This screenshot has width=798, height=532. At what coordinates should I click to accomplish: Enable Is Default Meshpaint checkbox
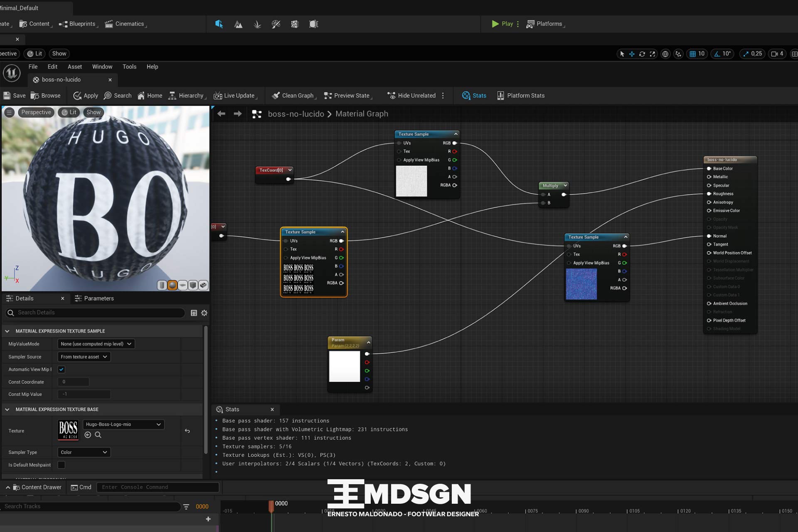(62, 465)
